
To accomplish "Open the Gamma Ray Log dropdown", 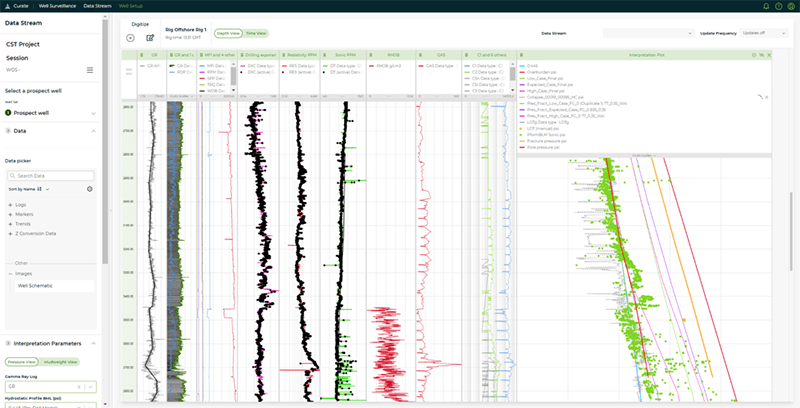I will (x=50, y=385).
